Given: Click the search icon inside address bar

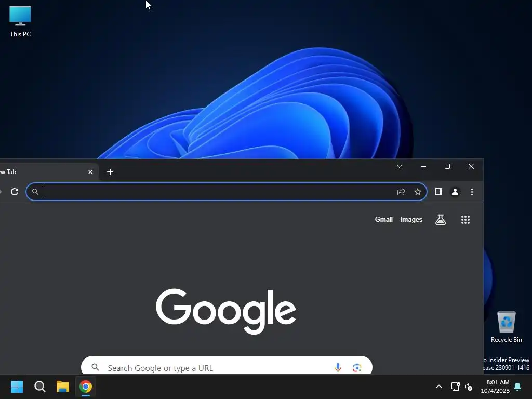Looking at the screenshot, I should [x=35, y=192].
